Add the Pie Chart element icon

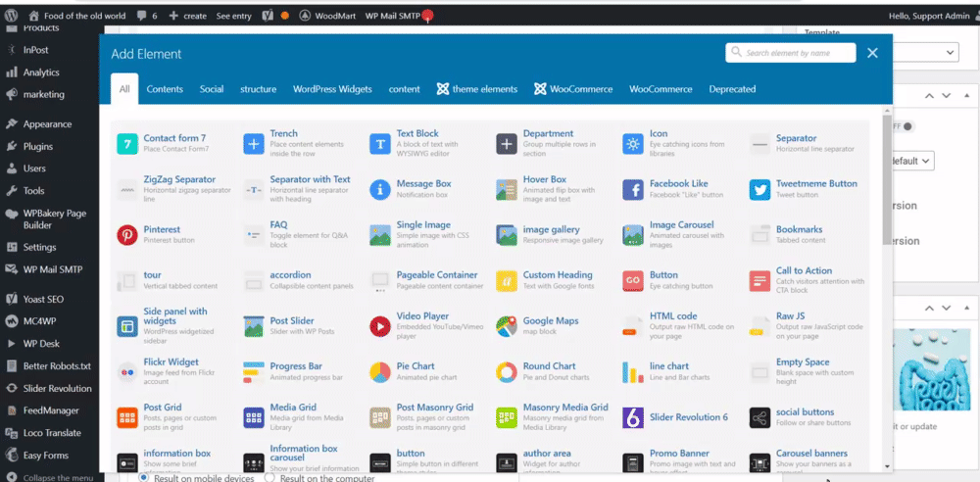[380, 372]
